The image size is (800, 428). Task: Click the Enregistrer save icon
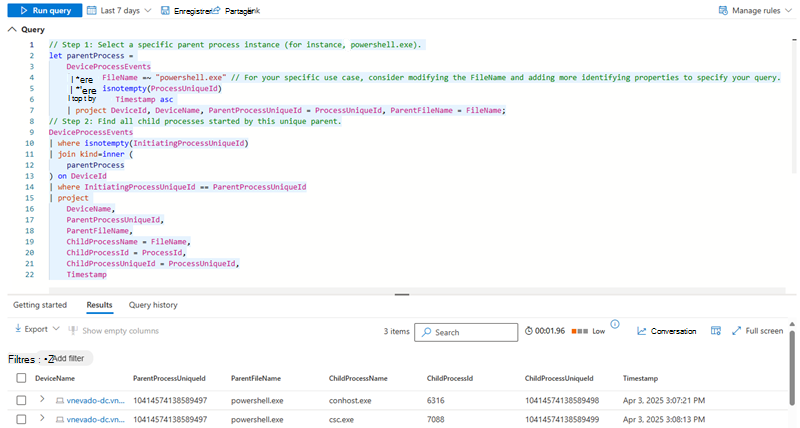(165, 10)
